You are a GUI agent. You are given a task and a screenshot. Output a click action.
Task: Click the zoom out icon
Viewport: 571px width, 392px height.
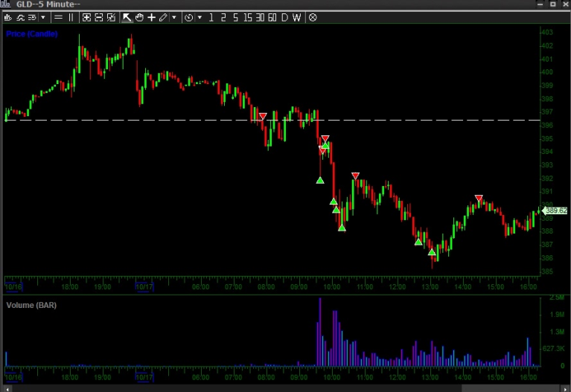99,17
